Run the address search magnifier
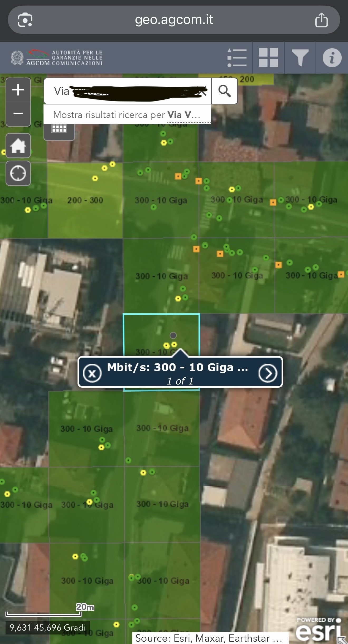The width and height of the screenshot is (348, 644). (224, 91)
